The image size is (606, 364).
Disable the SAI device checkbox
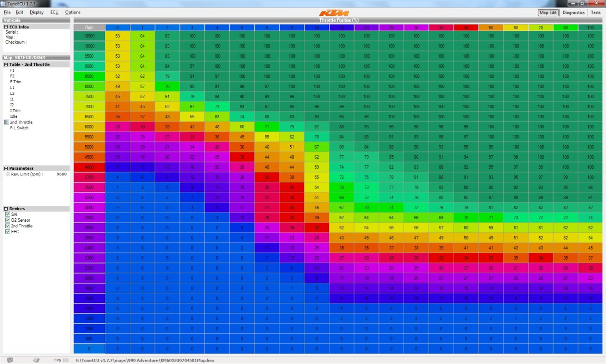pos(8,214)
